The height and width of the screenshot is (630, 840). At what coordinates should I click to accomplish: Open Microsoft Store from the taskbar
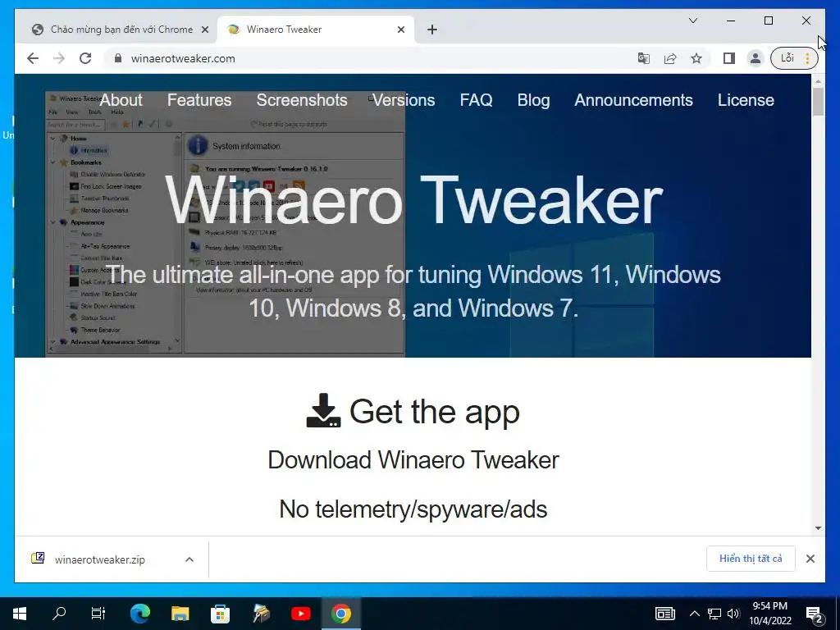pos(220,614)
